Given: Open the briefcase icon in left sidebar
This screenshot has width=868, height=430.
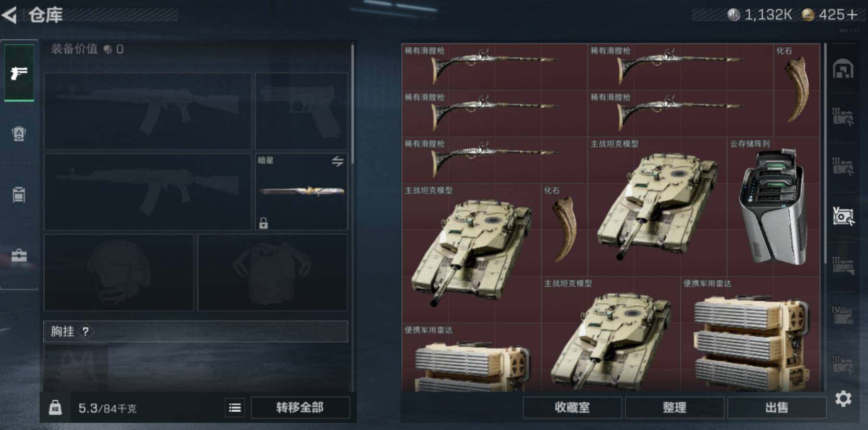Looking at the screenshot, I should click(x=19, y=255).
